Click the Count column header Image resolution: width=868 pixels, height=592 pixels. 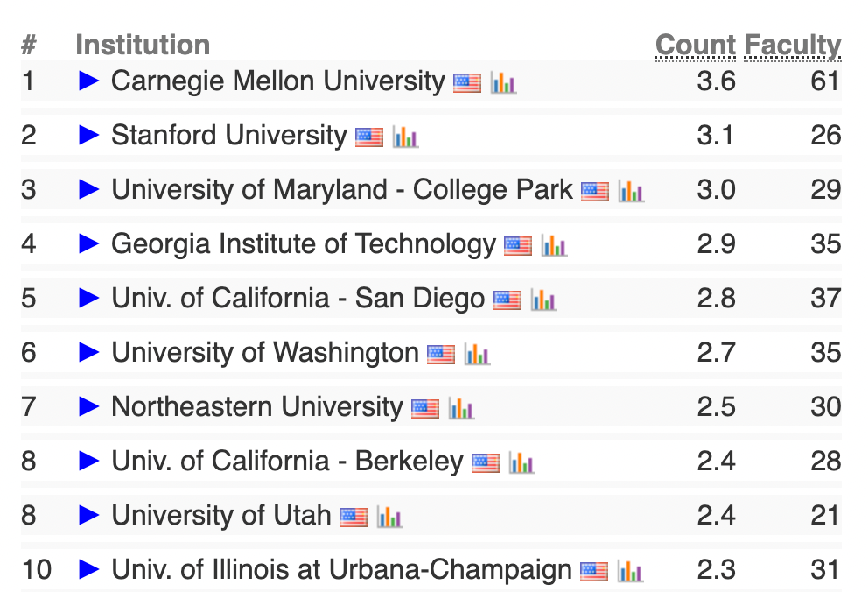(x=696, y=46)
